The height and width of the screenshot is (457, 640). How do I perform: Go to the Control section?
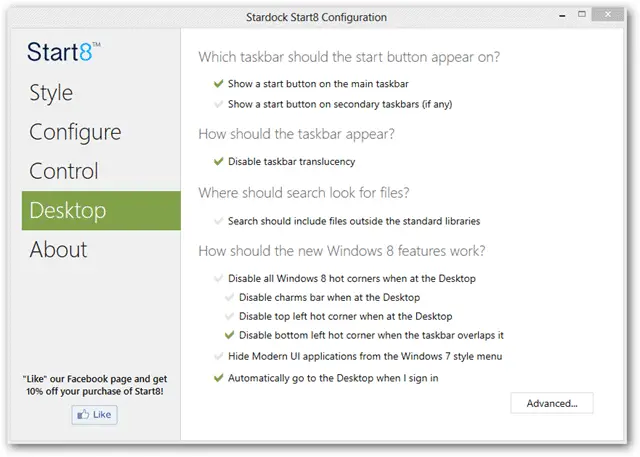(x=64, y=171)
